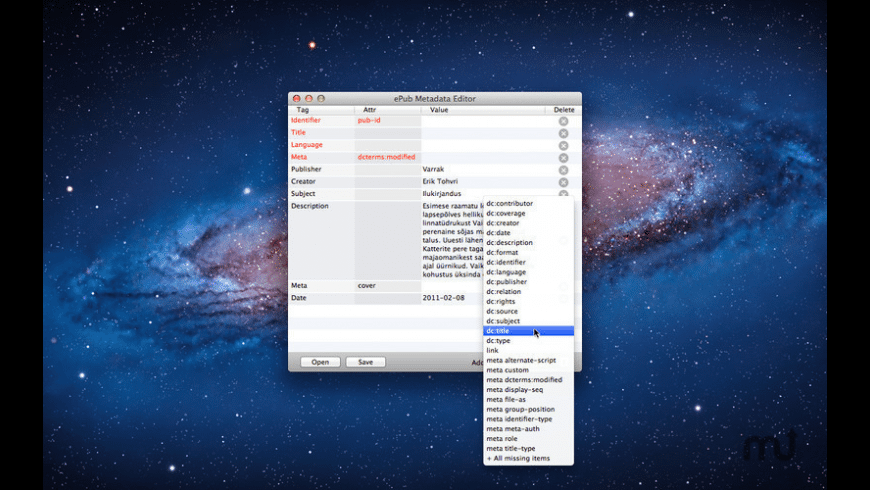Click the Tag column header

(x=302, y=110)
